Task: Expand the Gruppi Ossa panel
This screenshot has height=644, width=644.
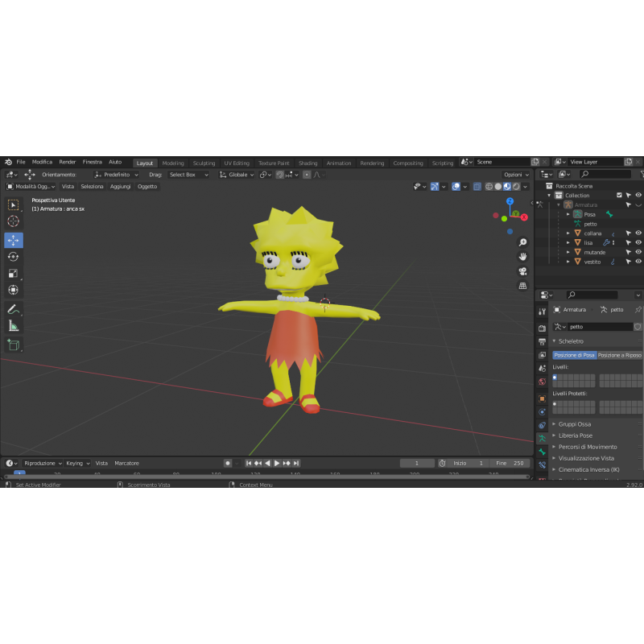Action: tap(574, 424)
